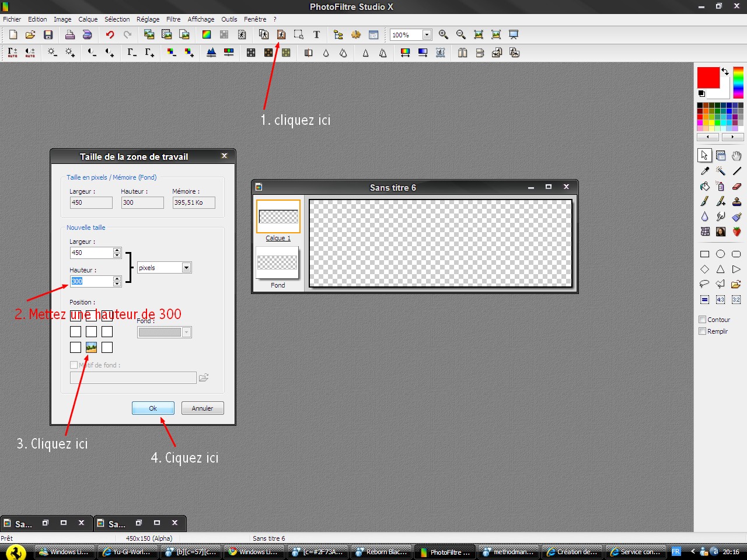Swap foreground and background colors arrow
Screen dimensions: 747x560
click(725, 71)
